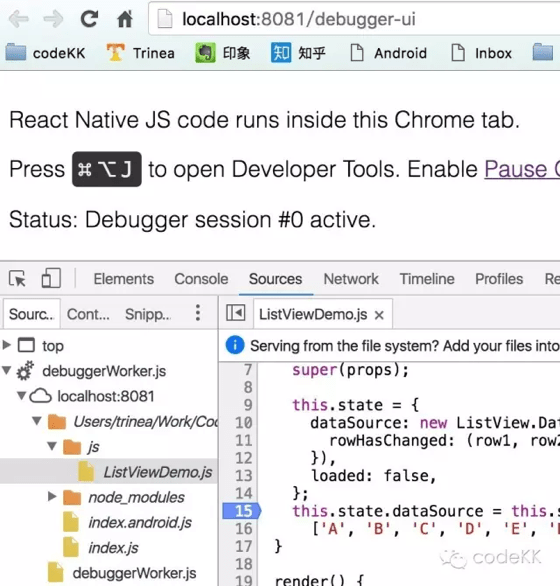Viewport: 560px width, 586px height.
Task: Collapse the debuggerWorker.js worker node
Action: click(6, 370)
